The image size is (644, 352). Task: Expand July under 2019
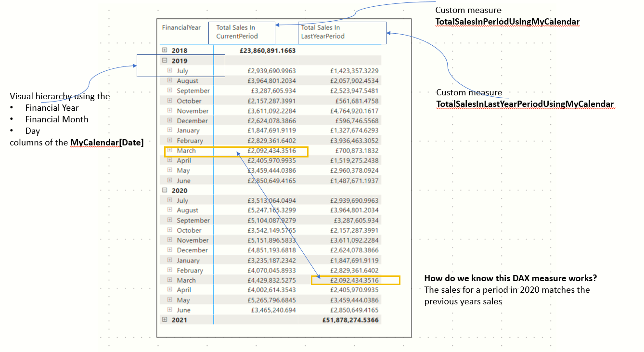pyautogui.click(x=169, y=70)
